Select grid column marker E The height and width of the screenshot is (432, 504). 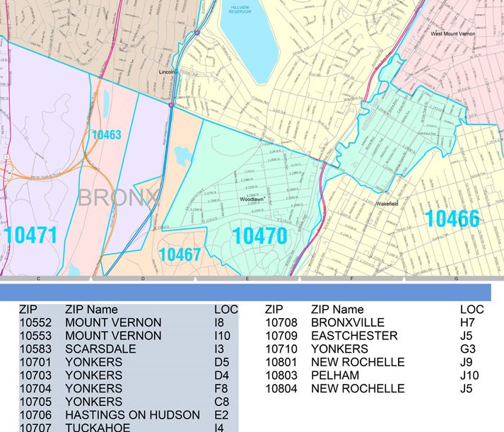point(247,279)
